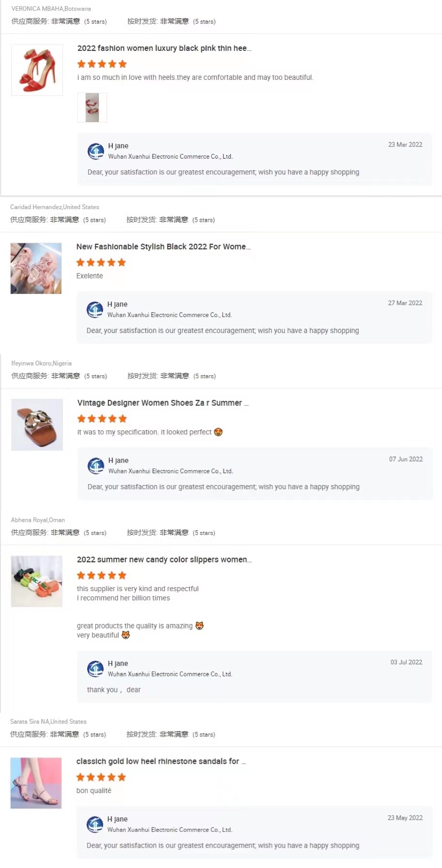The width and height of the screenshot is (442, 868).
Task: Open the pink strappy sandals product thumbnail
Action: point(36,268)
